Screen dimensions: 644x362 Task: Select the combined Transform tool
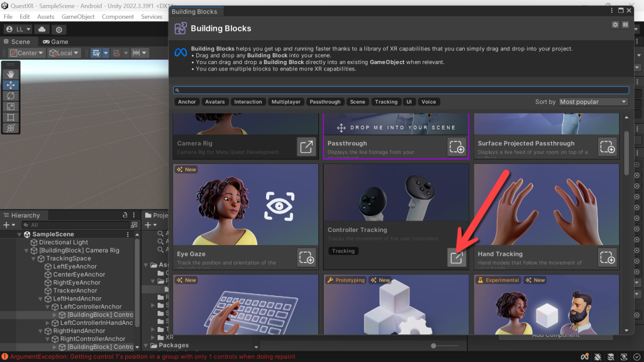click(x=11, y=128)
